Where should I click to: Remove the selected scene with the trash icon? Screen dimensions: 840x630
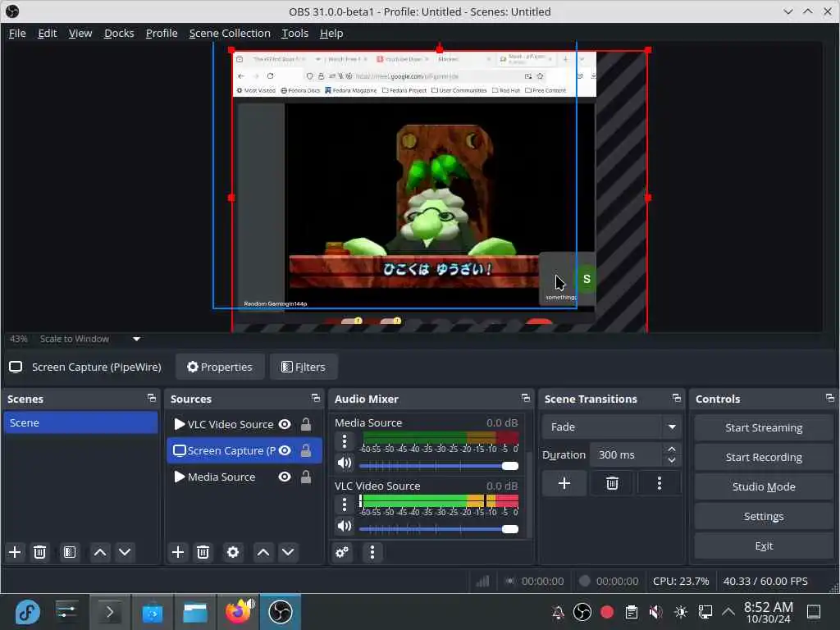click(x=39, y=552)
